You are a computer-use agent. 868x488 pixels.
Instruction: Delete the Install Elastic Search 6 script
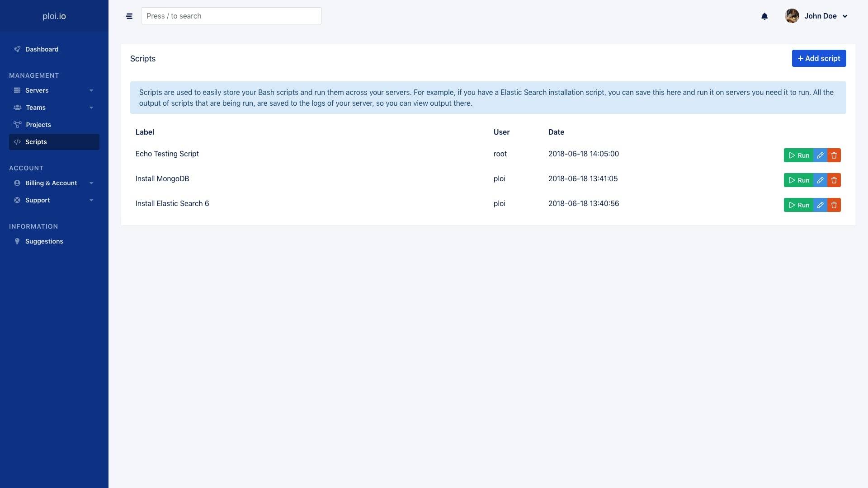[834, 205]
